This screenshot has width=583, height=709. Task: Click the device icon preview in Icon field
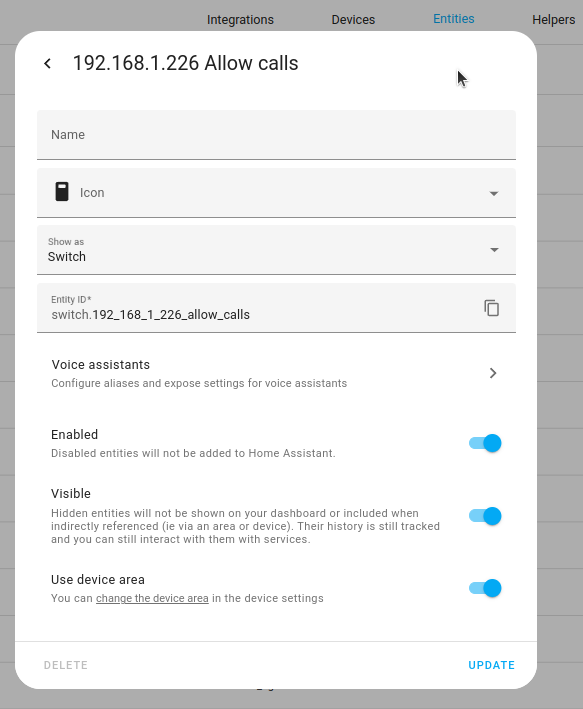(62, 192)
